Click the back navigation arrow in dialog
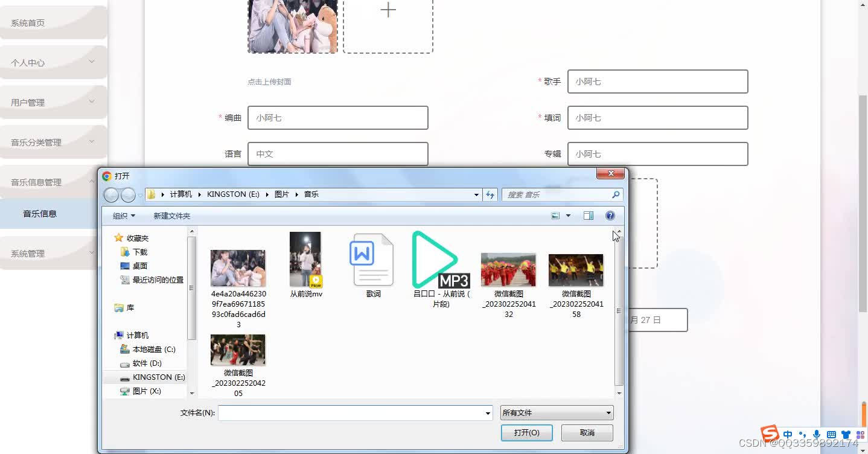The height and width of the screenshot is (454, 868). point(111,195)
